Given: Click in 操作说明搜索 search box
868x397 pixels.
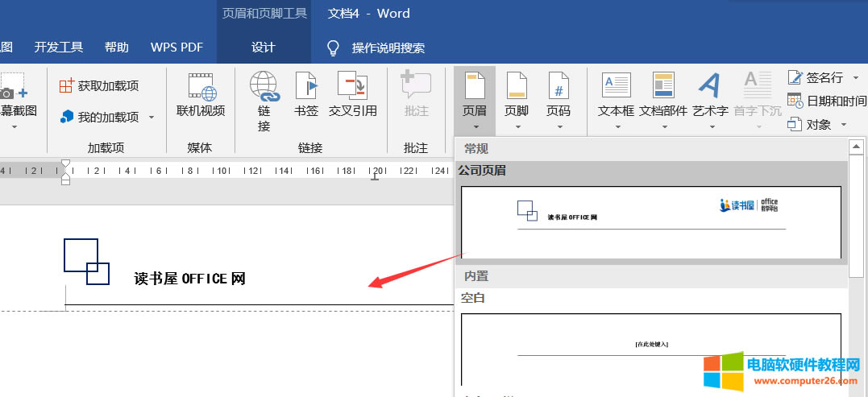Looking at the screenshot, I should (388, 48).
